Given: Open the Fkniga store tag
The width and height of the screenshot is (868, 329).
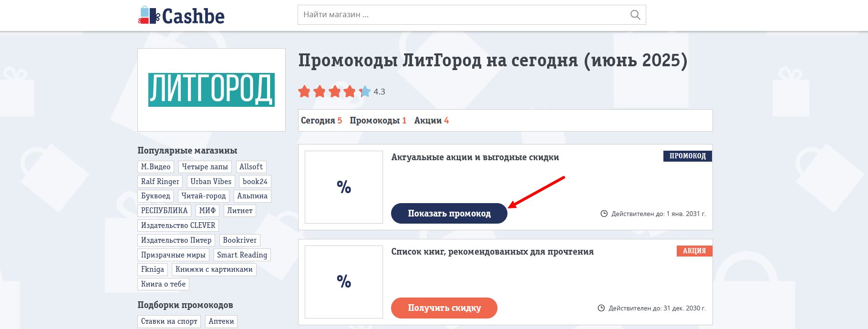Looking at the screenshot, I should pos(153,269).
